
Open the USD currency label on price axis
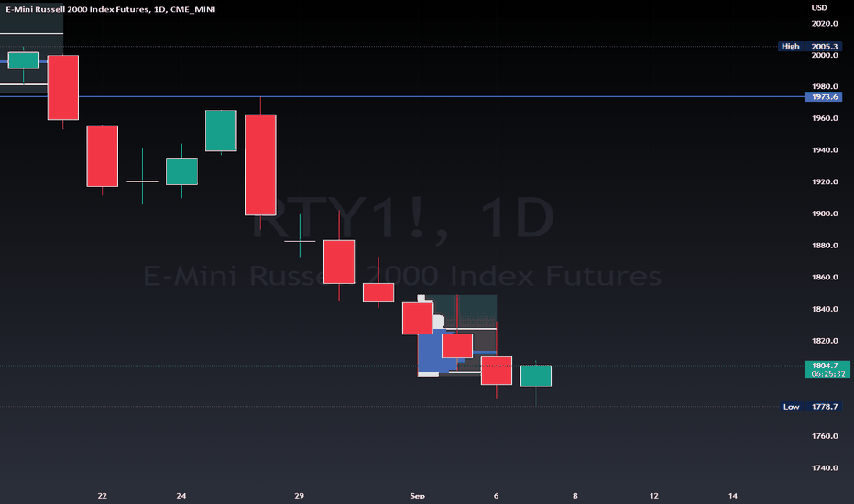click(819, 7)
